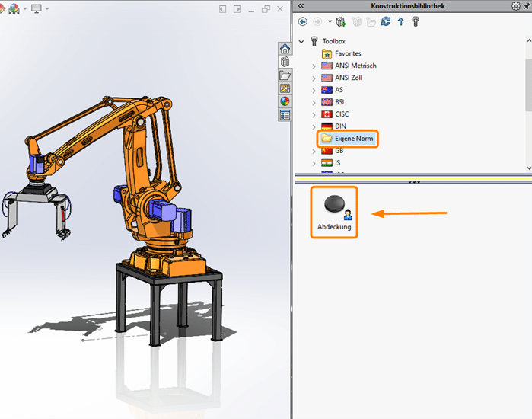
Task: Select the IS Indian standard
Action: point(338,163)
